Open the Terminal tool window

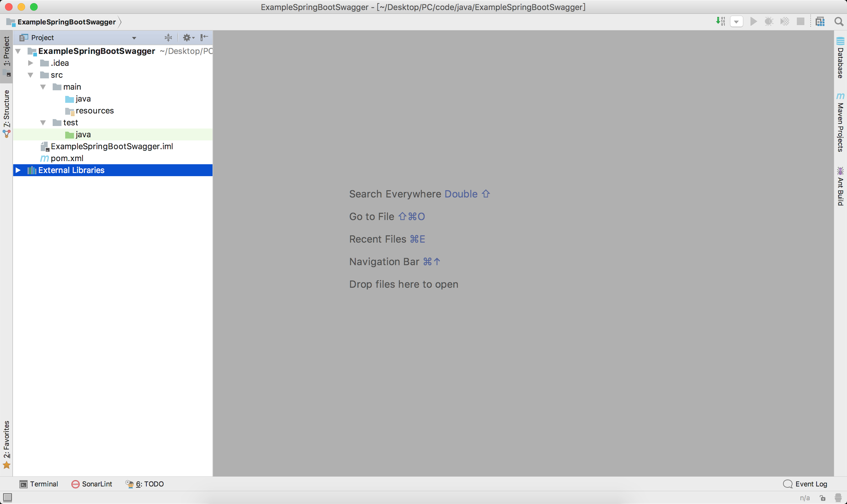pos(39,484)
